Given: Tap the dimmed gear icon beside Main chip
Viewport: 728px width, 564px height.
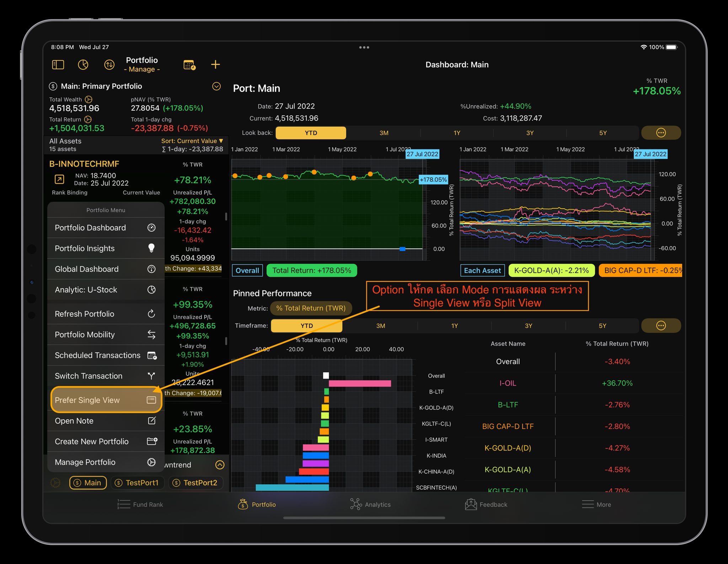Looking at the screenshot, I should coord(55,483).
